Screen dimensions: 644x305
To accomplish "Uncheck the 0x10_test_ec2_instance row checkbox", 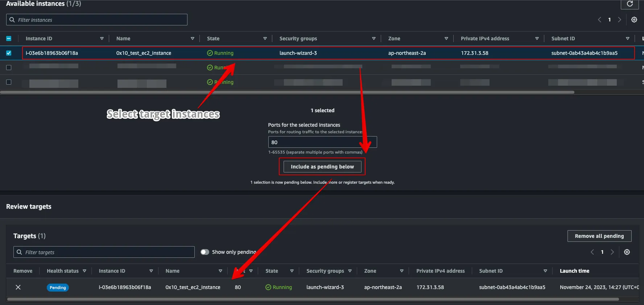I will click(x=9, y=53).
